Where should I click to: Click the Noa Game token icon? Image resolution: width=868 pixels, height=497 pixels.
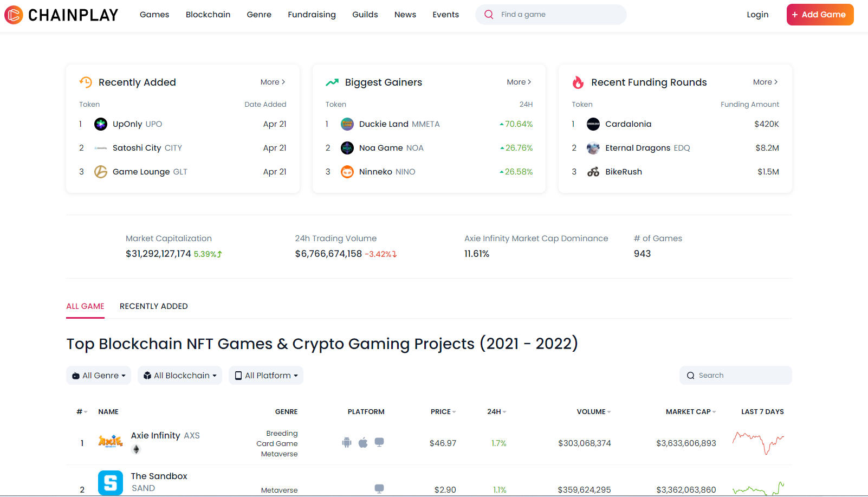[x=347, y=148]
